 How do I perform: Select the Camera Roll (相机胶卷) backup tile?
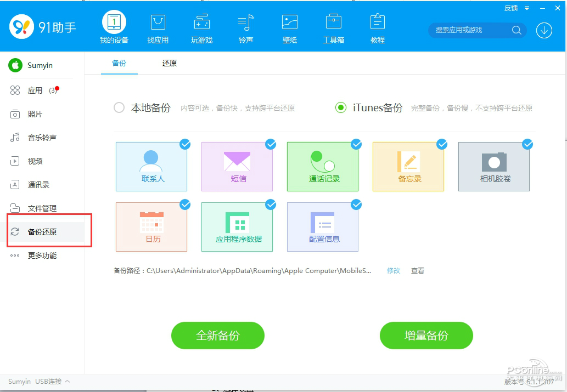coord(494,167)
